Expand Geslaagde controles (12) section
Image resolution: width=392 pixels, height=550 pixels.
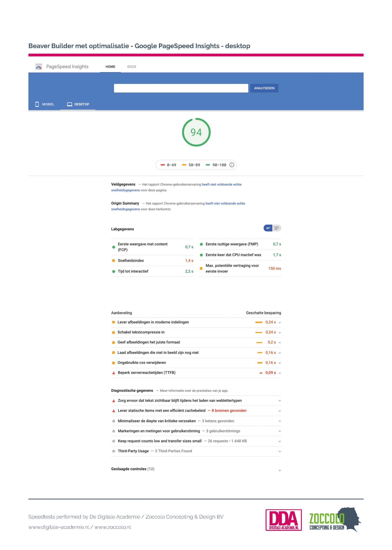pyautogui.click(x=280, y=470)
